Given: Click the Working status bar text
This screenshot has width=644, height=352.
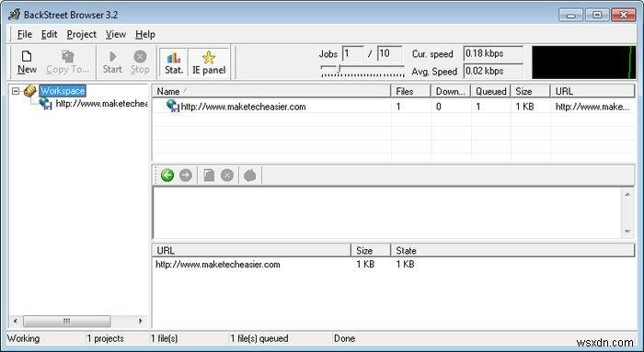Looking at the screenshot, I should coord(23,338).
